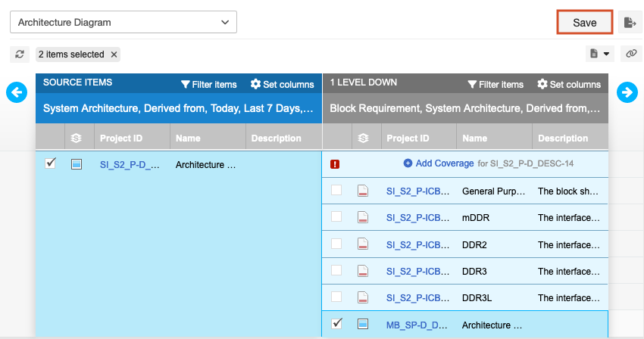Uncheck the SI_S2_P-D source item checkbox
The width and height of the screenshot is (644, 339).
click(x=51, y=163)
